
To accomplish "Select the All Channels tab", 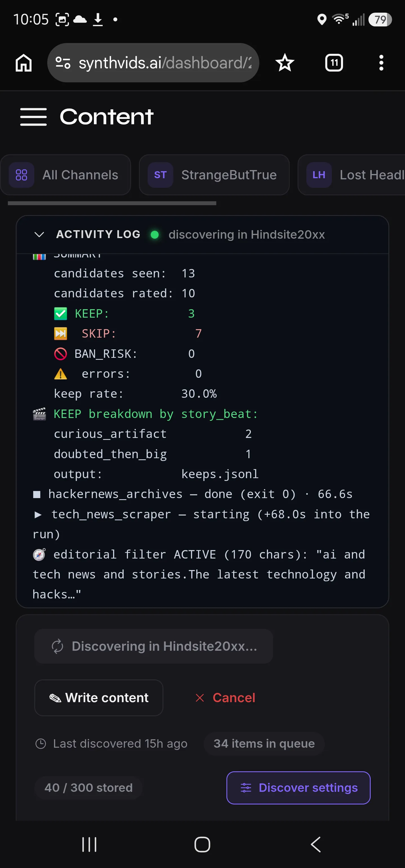I will [66, 175].
